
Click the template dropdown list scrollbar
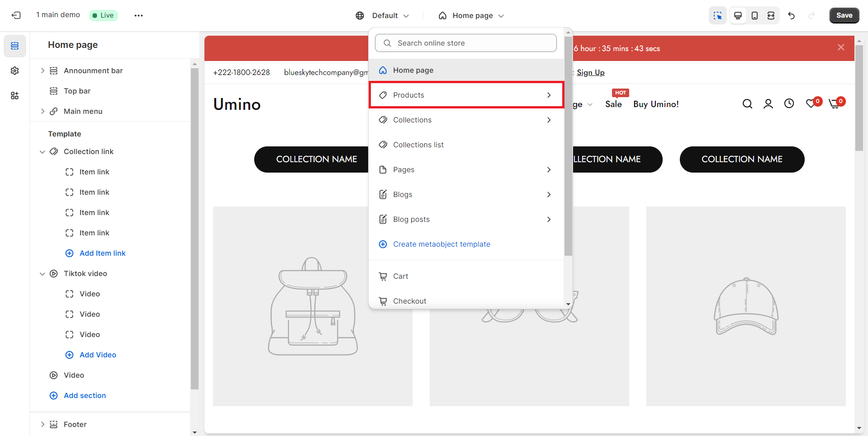coord(568,145)
